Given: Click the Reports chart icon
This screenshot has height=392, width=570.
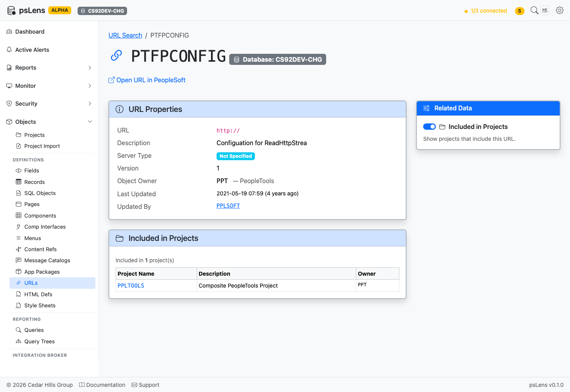Looking at the screenshot, I should tap(9, 68).
